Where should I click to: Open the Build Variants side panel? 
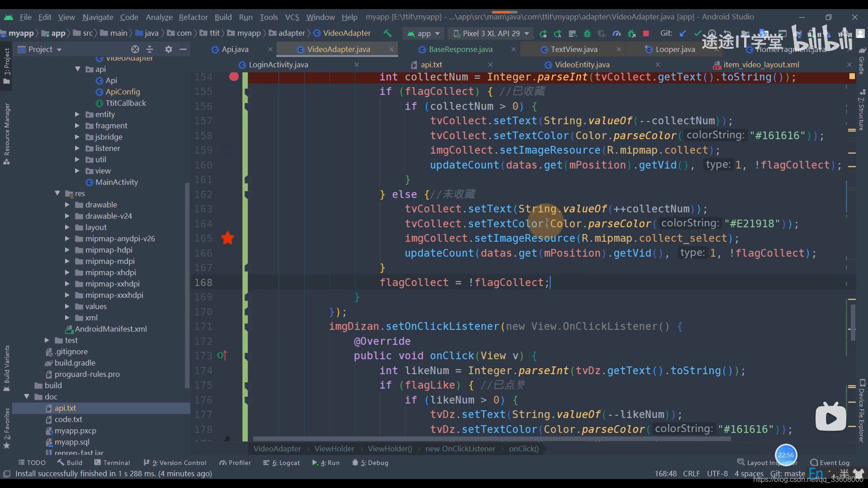[7, 368]
